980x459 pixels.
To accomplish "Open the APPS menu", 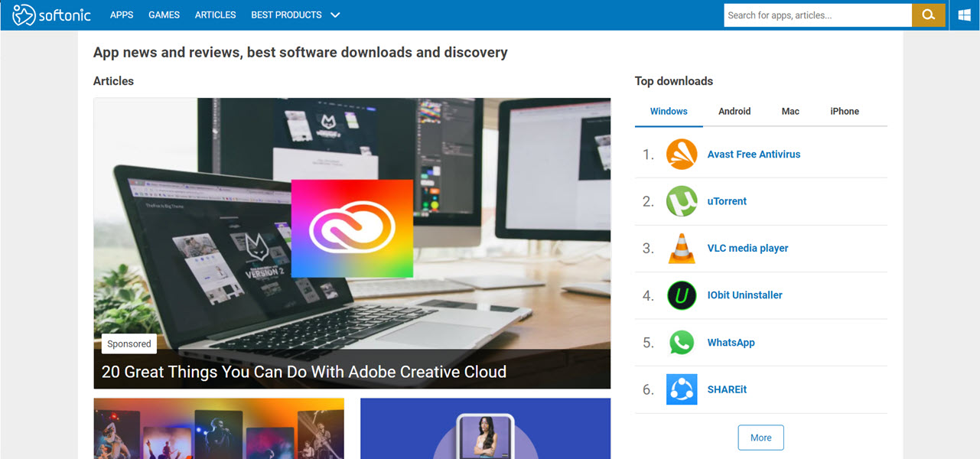I will (122, 15).
